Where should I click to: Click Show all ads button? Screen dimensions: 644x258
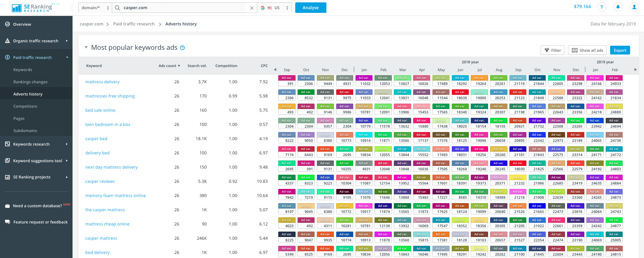tap(588, 50)
